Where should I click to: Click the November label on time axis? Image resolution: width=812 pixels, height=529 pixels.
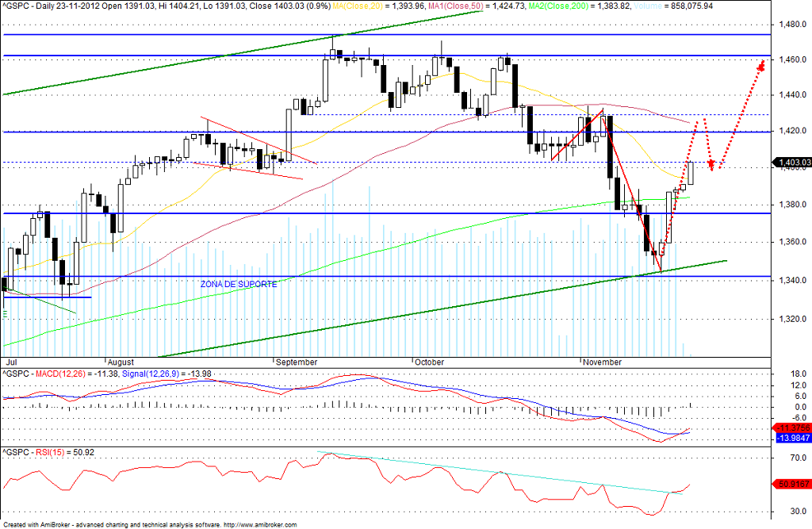coord(603,362)
